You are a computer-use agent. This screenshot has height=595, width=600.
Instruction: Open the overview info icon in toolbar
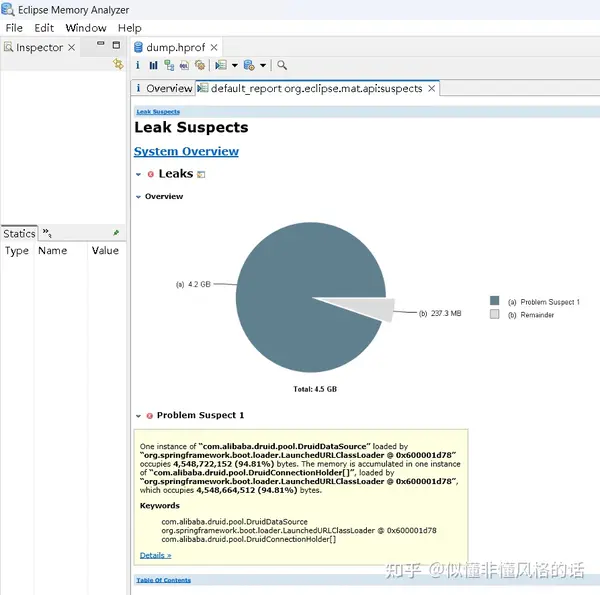click(x=138, y=65)
